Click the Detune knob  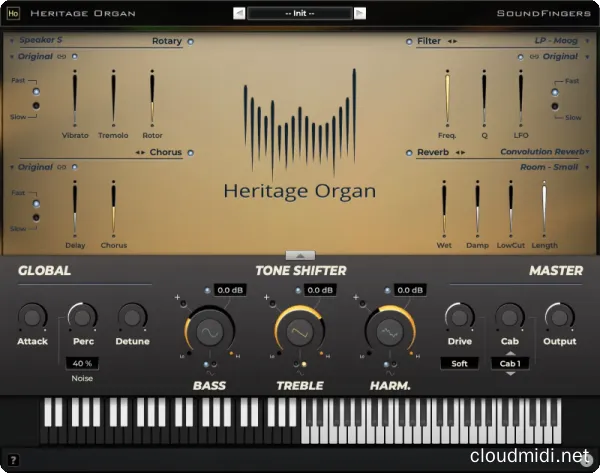coord(132,317)
